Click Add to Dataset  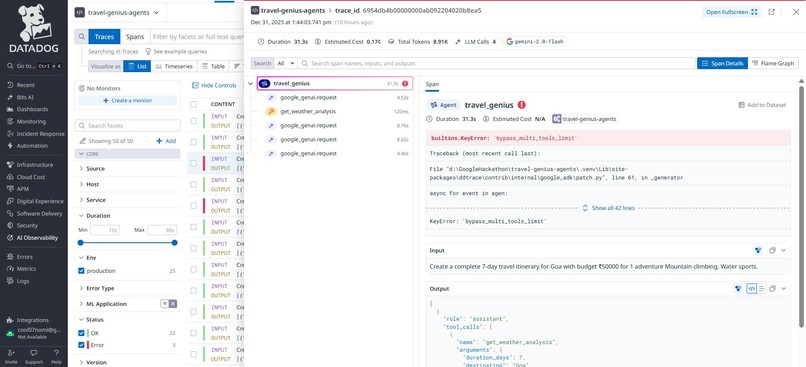point(762,105)
